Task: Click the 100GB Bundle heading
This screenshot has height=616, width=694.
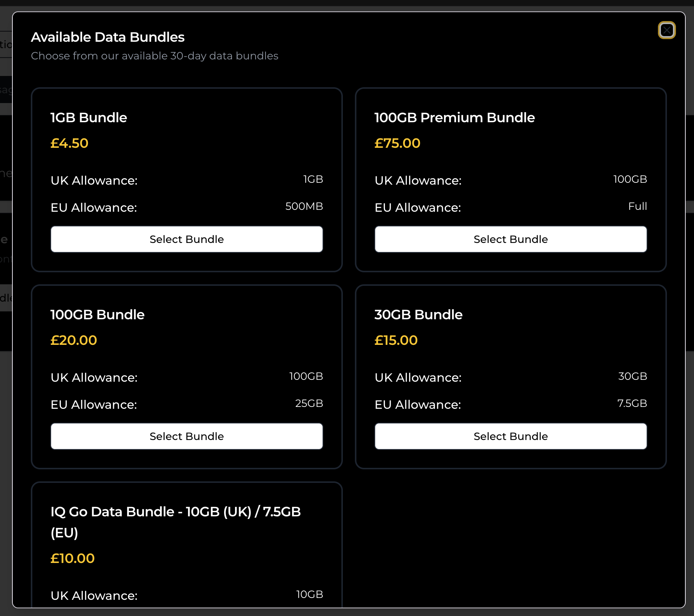Action: pyautogui.click(x=97, y=315)
